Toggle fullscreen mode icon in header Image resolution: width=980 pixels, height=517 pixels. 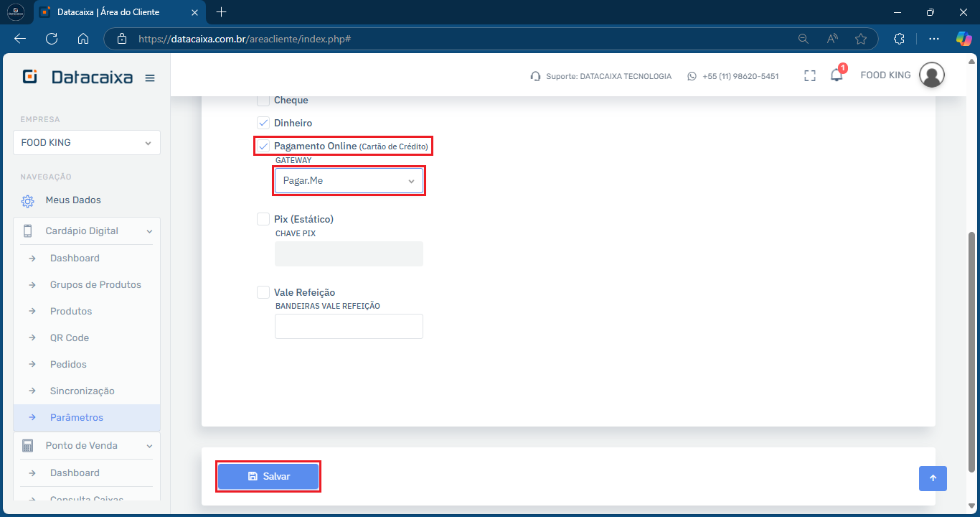(x=810, y=75)
